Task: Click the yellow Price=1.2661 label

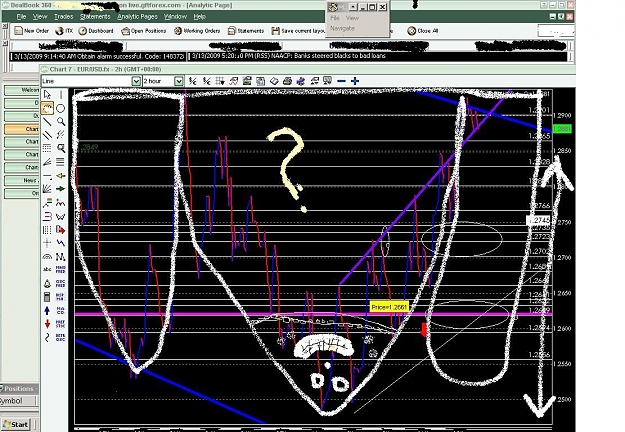Action: pyautogui.click(x=389, y=307)
